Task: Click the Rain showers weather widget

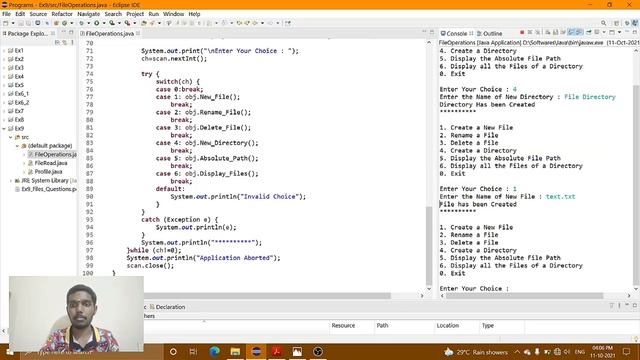Action: pos(476,352)
